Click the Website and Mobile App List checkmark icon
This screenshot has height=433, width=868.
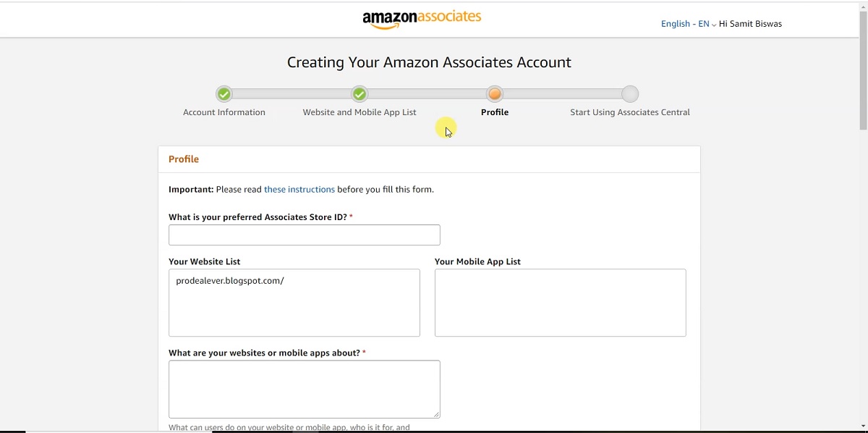pyautogui.click(x=359, y=94)
